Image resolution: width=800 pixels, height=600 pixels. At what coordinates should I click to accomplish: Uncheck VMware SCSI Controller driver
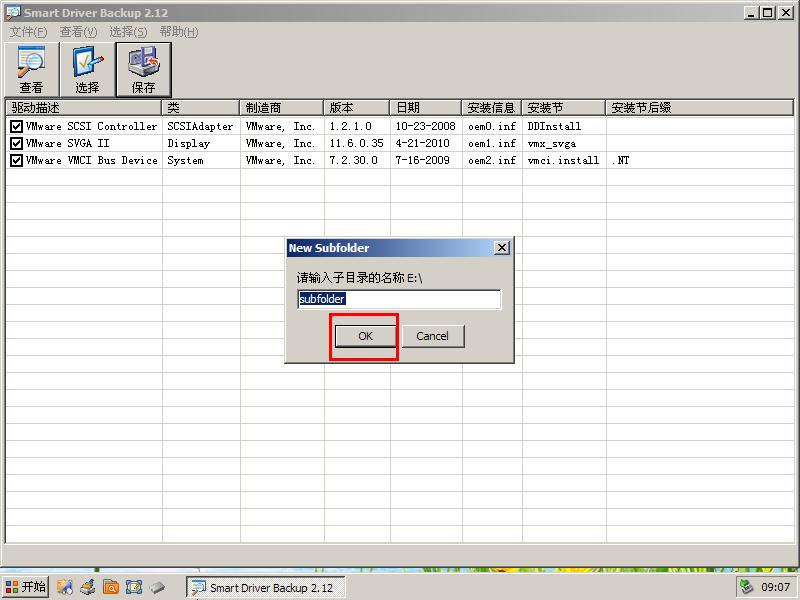16,126
